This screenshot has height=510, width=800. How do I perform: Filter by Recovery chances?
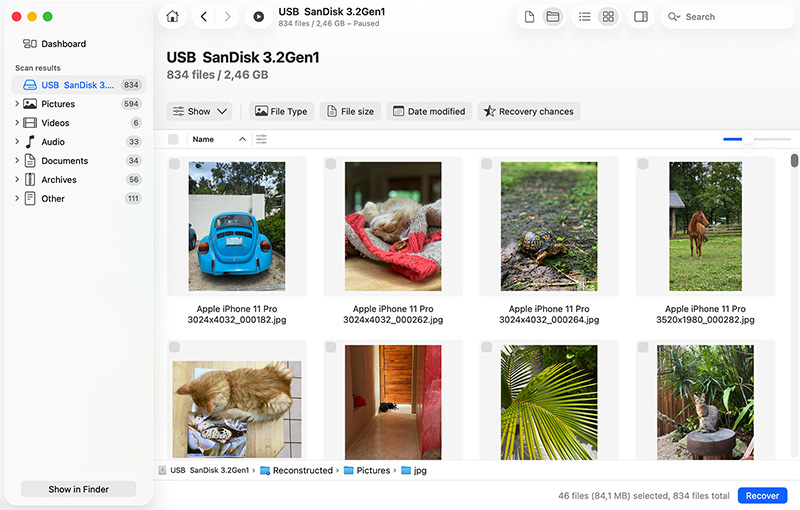click(x=528, y=112)
